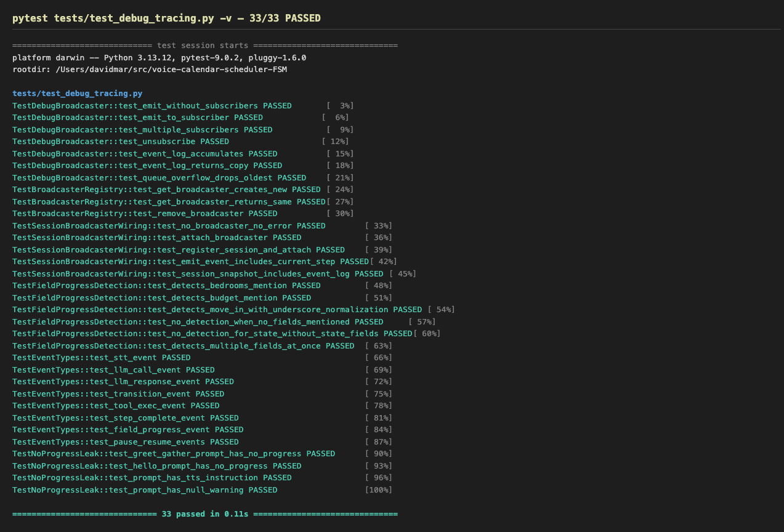
Task: Select test_prompt_has_null_warning PASSED row
Action: [202, 490]
